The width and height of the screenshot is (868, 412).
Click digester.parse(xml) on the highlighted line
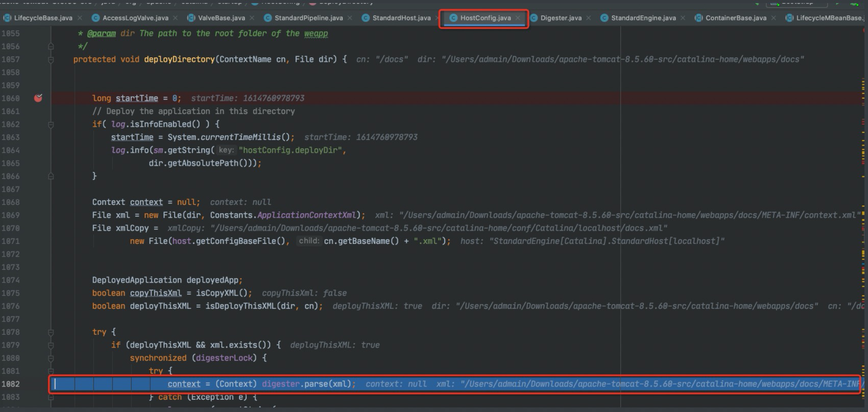coord(306,384)
